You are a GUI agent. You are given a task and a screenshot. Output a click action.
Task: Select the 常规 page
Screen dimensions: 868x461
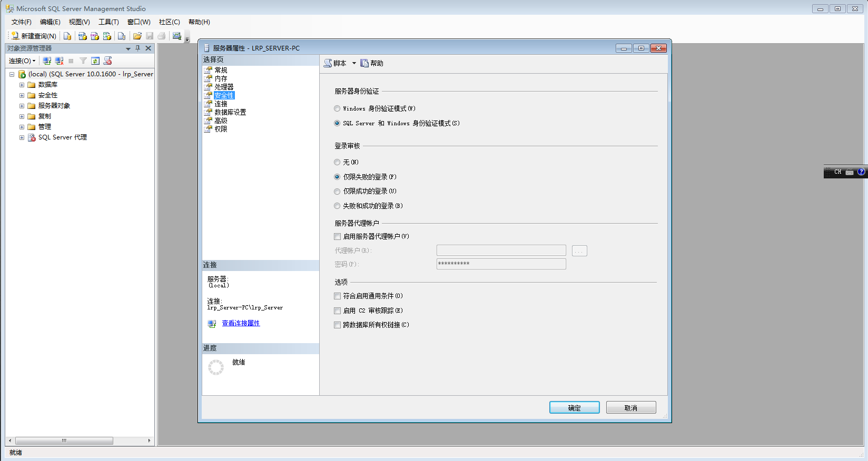coord(221,70)
